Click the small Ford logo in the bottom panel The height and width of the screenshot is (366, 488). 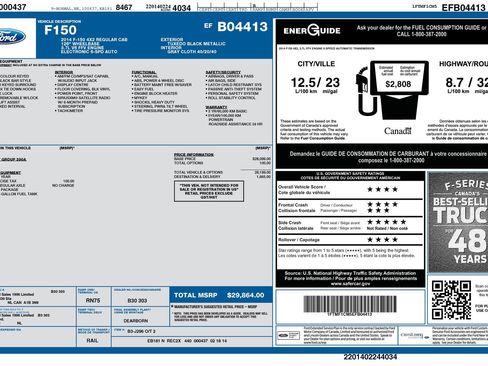coord(289,336)
